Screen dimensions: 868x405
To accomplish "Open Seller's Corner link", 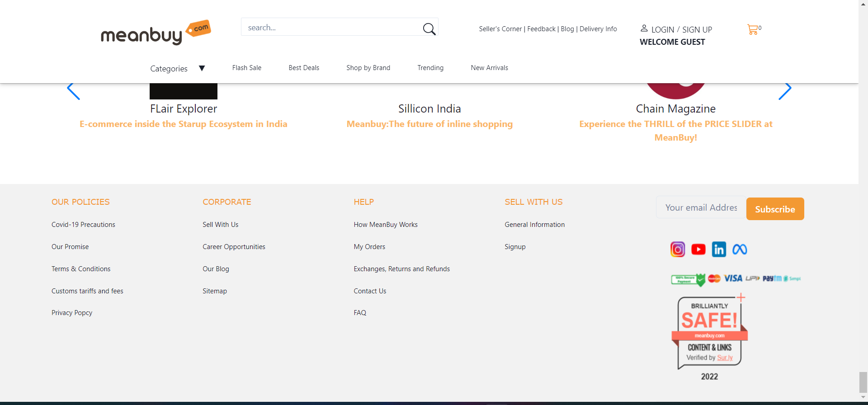I will [500, 29].
